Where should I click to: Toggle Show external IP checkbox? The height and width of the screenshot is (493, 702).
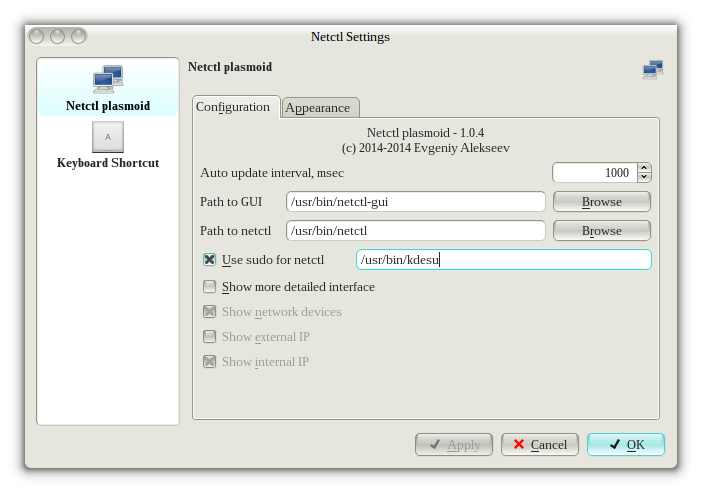pos(210,337)
